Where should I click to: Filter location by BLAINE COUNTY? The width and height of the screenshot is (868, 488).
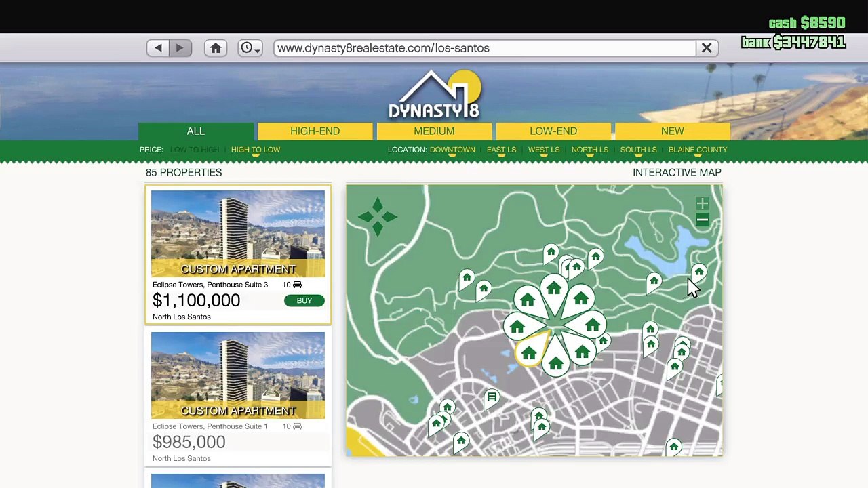click(698, 150)
